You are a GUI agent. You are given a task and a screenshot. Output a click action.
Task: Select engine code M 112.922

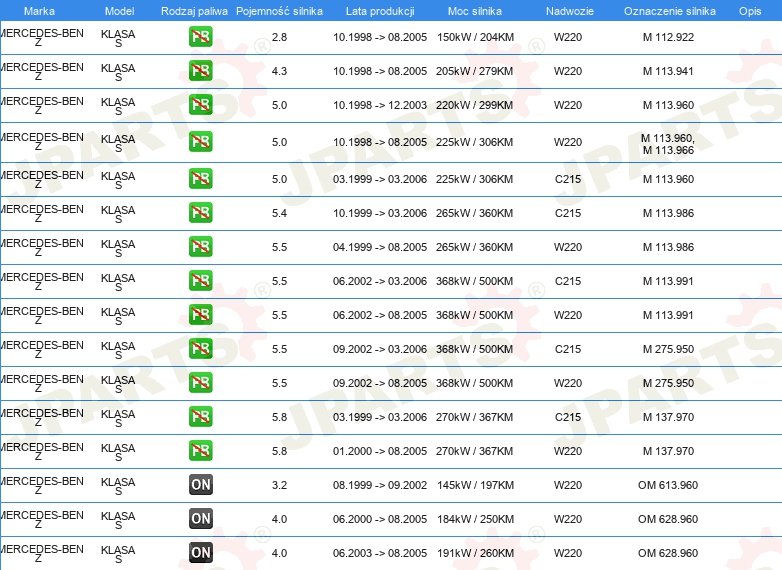pos(668,37)
